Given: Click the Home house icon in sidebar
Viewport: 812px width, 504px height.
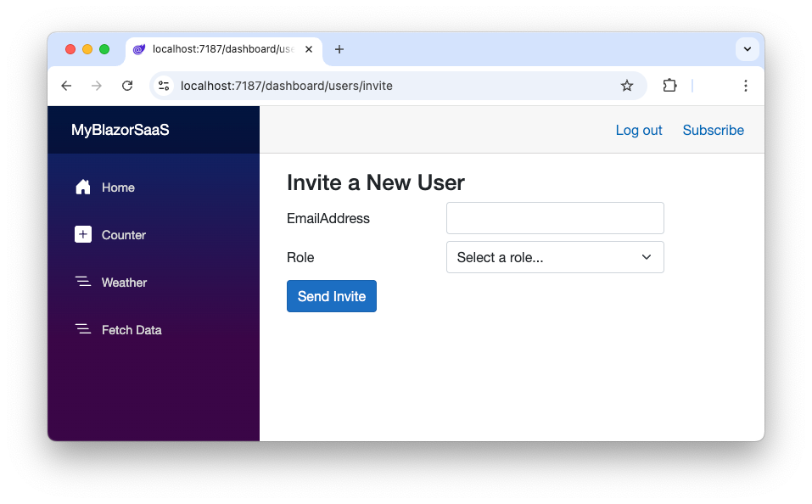Looking at the screenshot, I should click(x=83, y=187).
